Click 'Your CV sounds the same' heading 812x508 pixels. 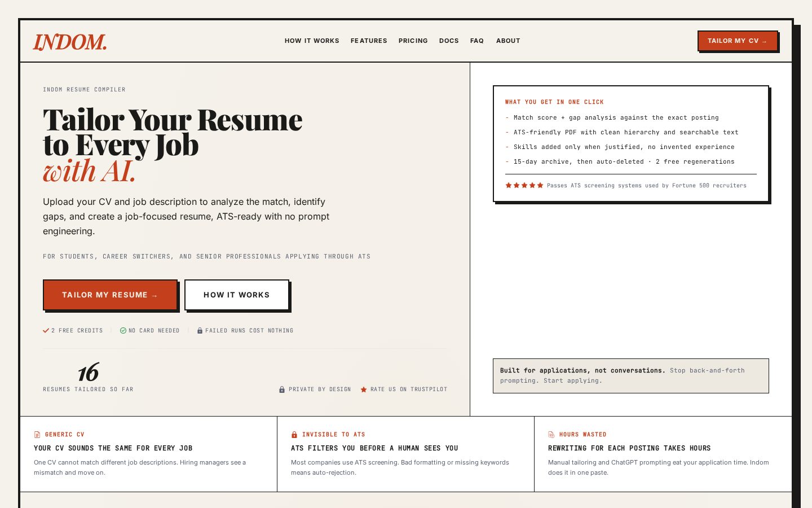pyautogui.click(x=113, y=448)
